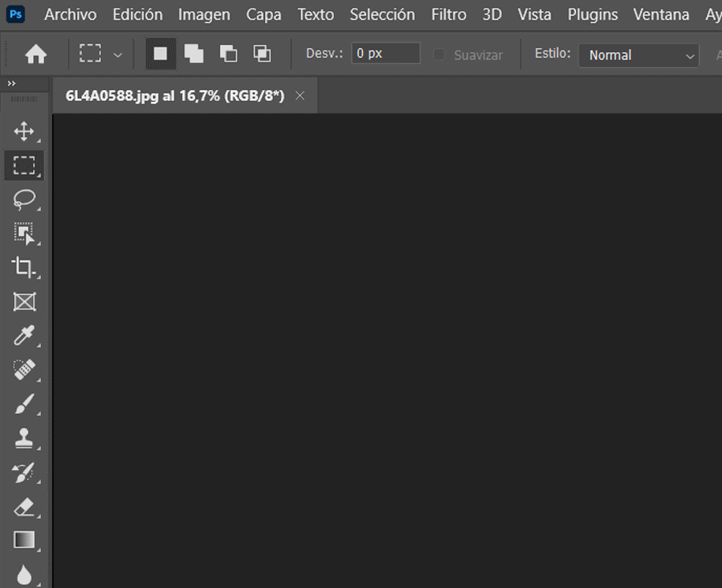Toggle the Suavizar checkbox

click(439, 54)
